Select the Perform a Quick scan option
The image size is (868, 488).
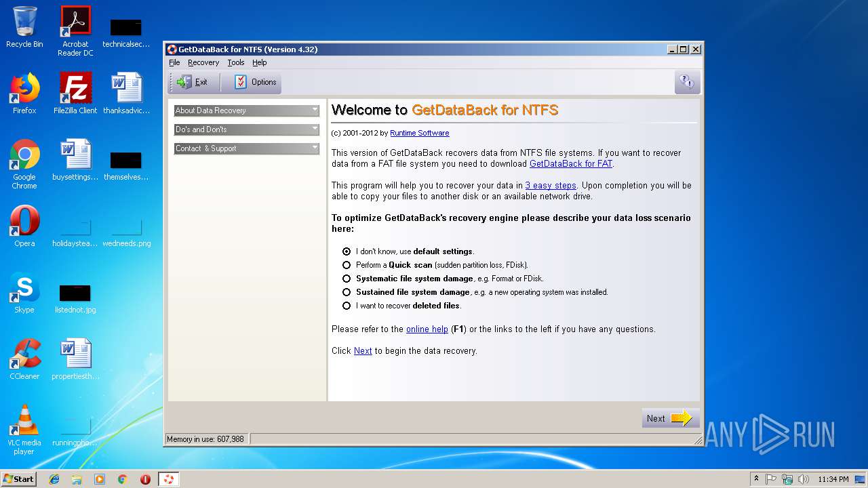tap(347, 265)
